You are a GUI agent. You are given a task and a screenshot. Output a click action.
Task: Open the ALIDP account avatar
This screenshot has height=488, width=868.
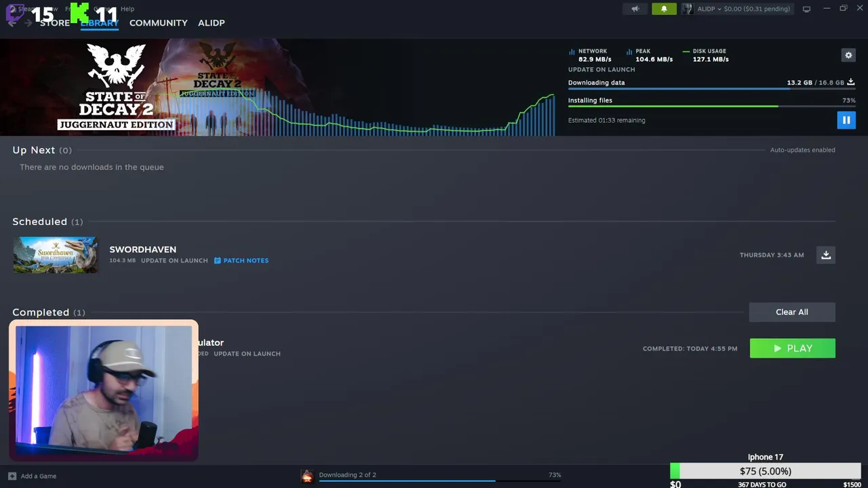(688, 9)
